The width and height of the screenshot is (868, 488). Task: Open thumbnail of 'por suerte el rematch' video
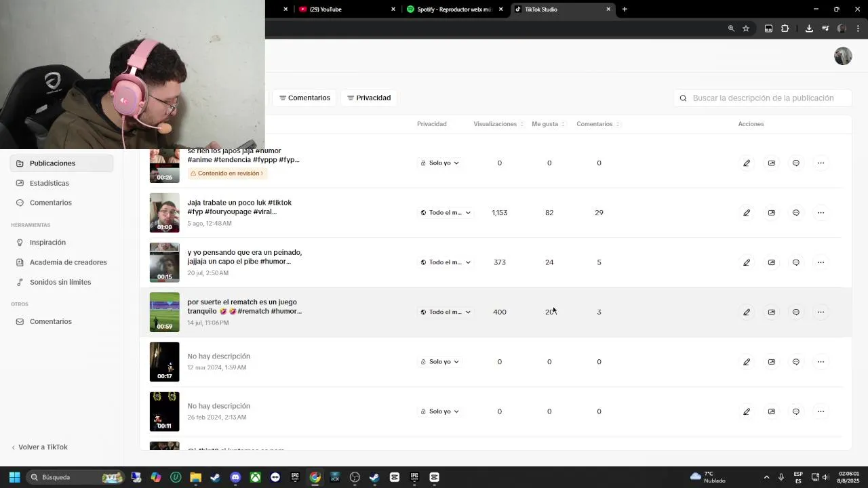tap(165, 312)
